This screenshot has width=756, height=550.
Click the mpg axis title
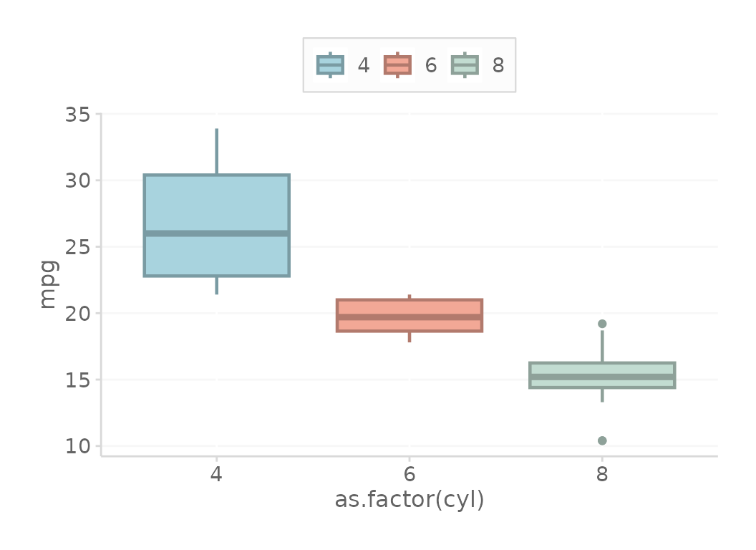[x=49, y=284]
